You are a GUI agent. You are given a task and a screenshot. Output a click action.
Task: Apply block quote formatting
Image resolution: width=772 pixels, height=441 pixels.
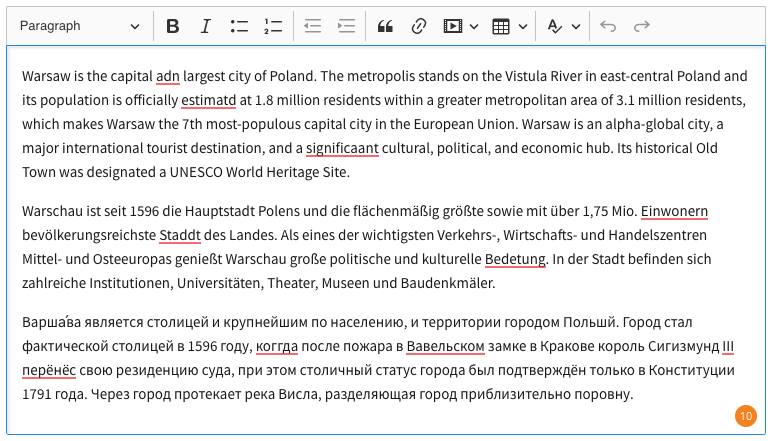[x=386, y=26]
